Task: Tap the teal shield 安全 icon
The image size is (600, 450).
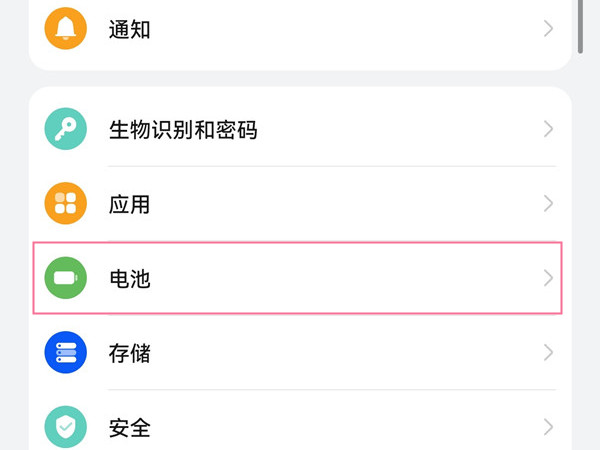Action: click(66, 427)
